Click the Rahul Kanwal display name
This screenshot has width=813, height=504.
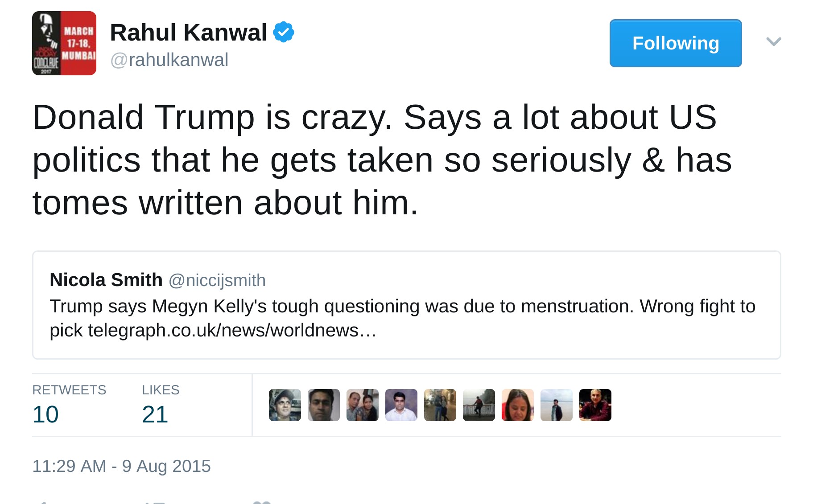tap(188, 33)
